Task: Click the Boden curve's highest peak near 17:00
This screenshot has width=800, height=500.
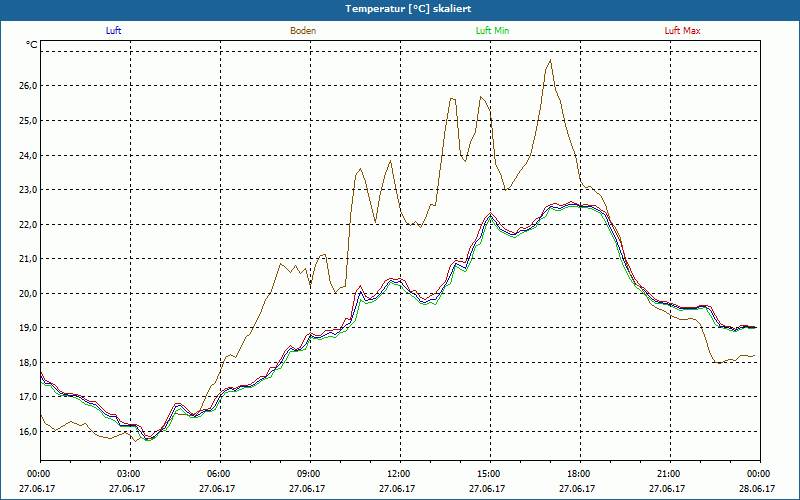Action: pyautogui.click(x=550, y=60)
